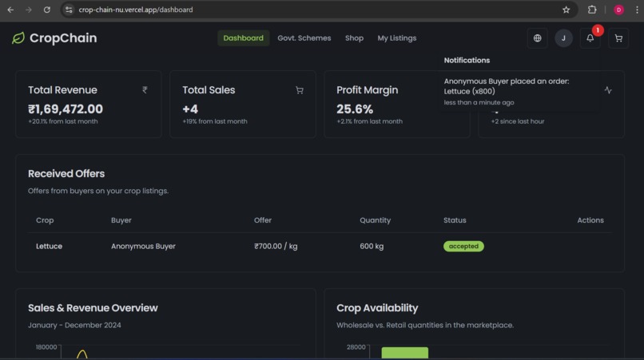Click the Anonymous Buyer table cell
This screenshot has width=644, height=360.
point(143,247)
